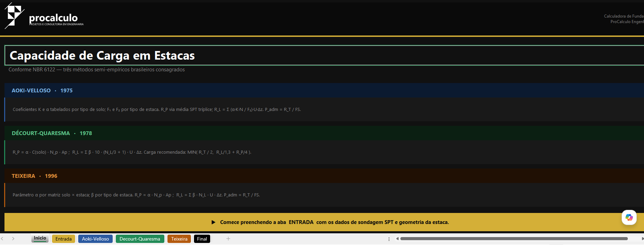Add a new sheet with plus icon
Screen dimensions: 644x245
[228, 238]
